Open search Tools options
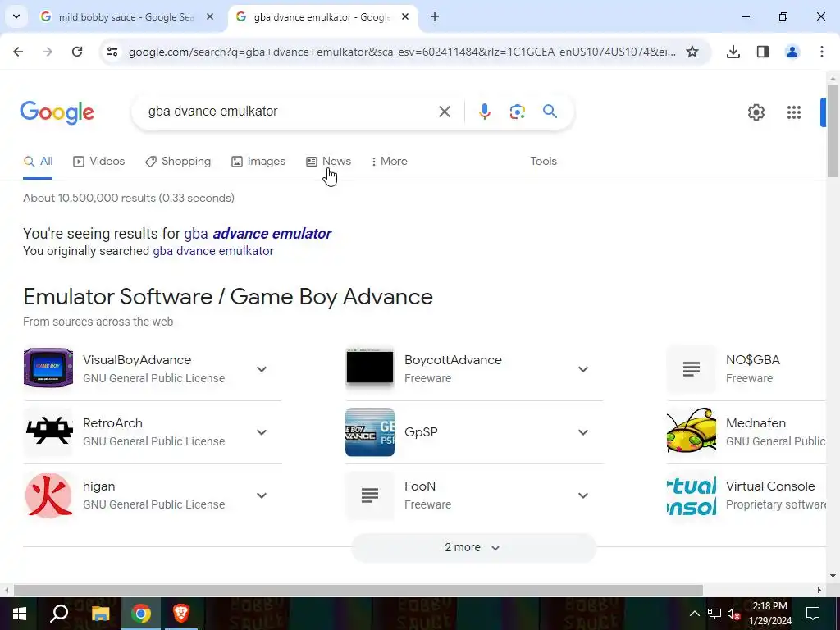The image size is (840, 630). [x=543, y=162]
